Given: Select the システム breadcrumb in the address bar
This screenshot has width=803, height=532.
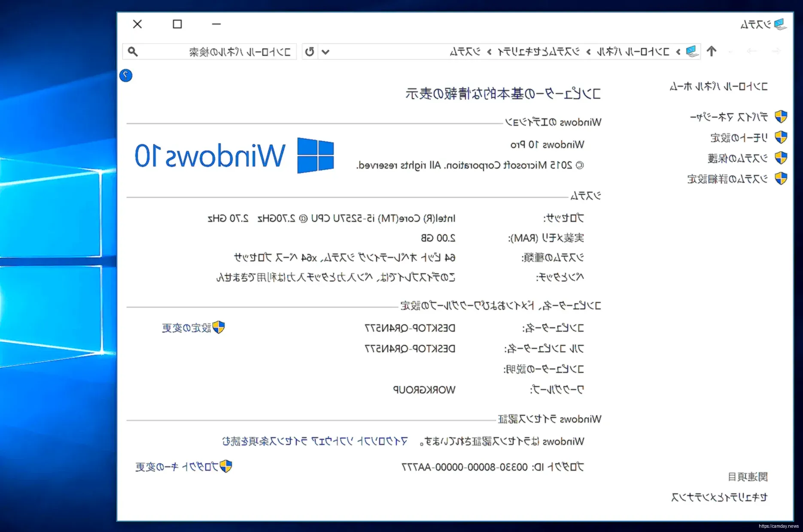Looking at the screenshot, I should point(465,52).
